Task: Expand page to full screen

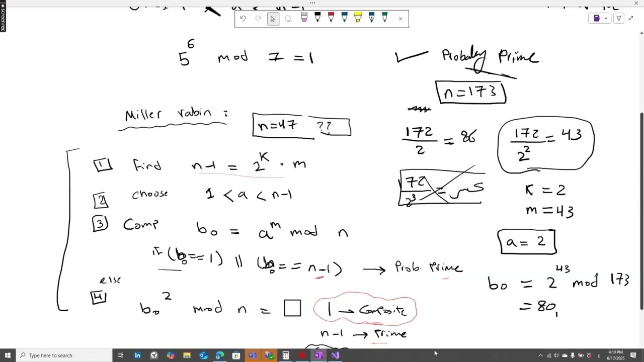Action: (631, 18)
